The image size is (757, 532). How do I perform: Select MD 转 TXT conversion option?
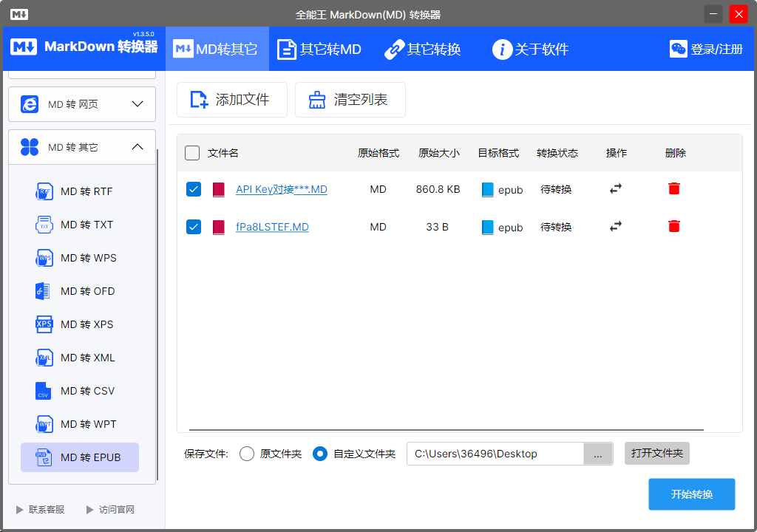[80, 225]
